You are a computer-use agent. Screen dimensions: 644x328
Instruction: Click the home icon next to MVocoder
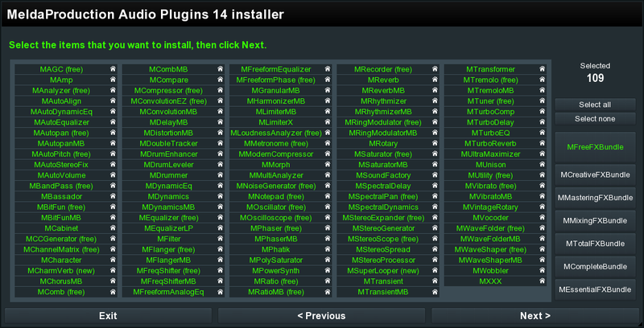point(542,218)
